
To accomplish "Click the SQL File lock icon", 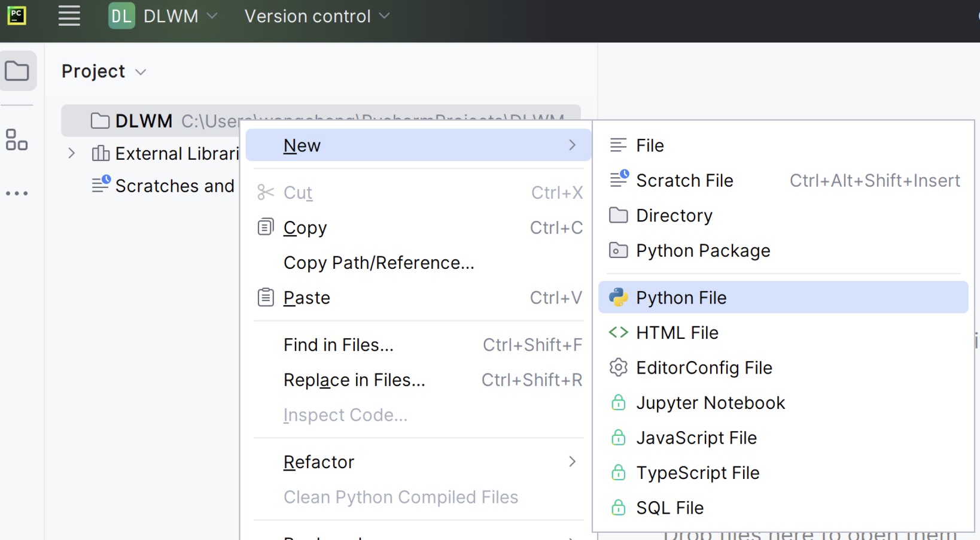I will click(x=618, y=508).
